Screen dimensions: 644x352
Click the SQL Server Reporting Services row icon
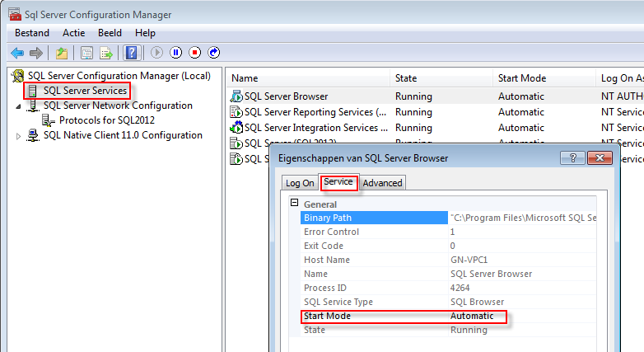click(236, 112)
